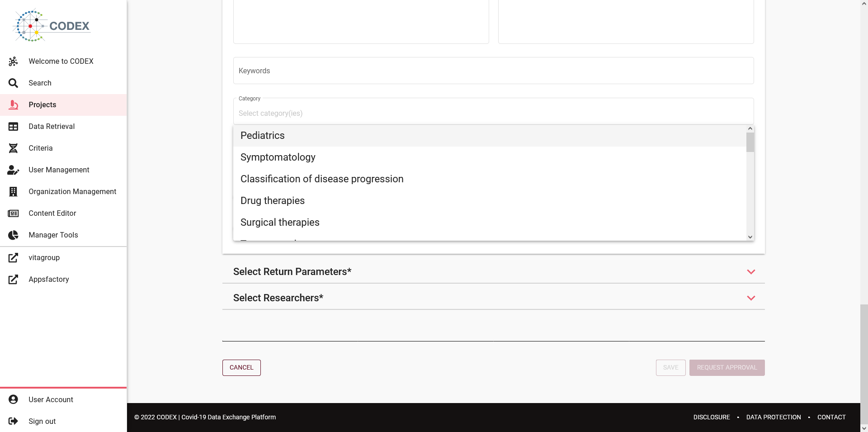
Task: Click the category list scrollbar thumb
Action: pos(750,142)
